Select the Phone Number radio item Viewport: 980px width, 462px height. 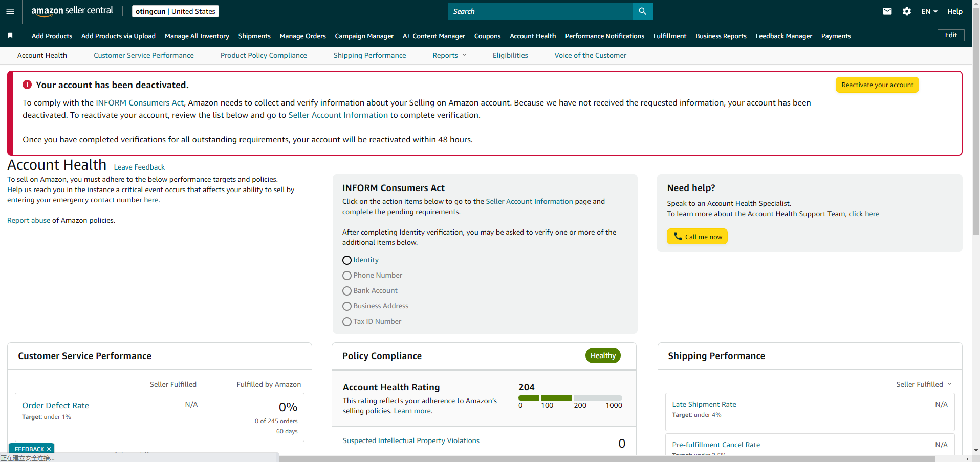(347, 276)
